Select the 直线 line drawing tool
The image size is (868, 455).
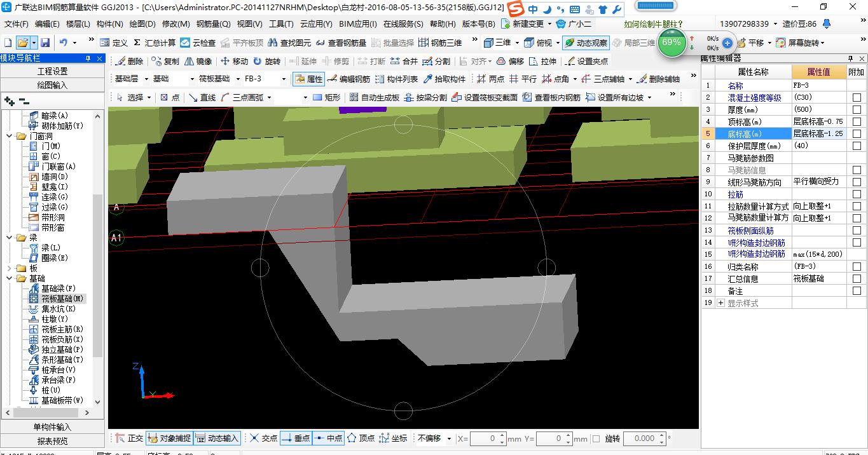tap(202, 97)
